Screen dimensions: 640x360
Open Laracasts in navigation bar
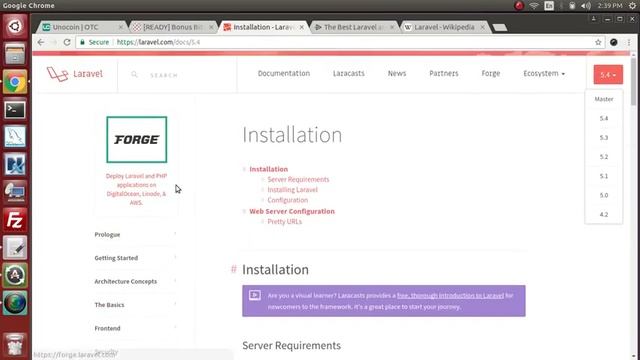[x=349, y=73]
